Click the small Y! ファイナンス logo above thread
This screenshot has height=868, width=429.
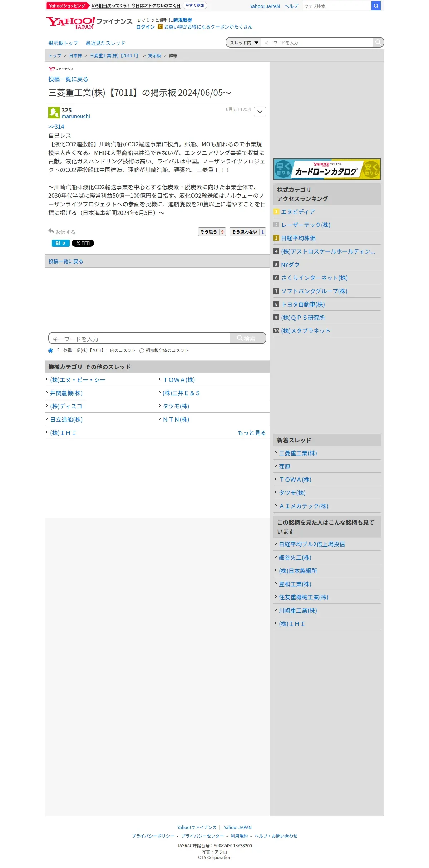61,69
